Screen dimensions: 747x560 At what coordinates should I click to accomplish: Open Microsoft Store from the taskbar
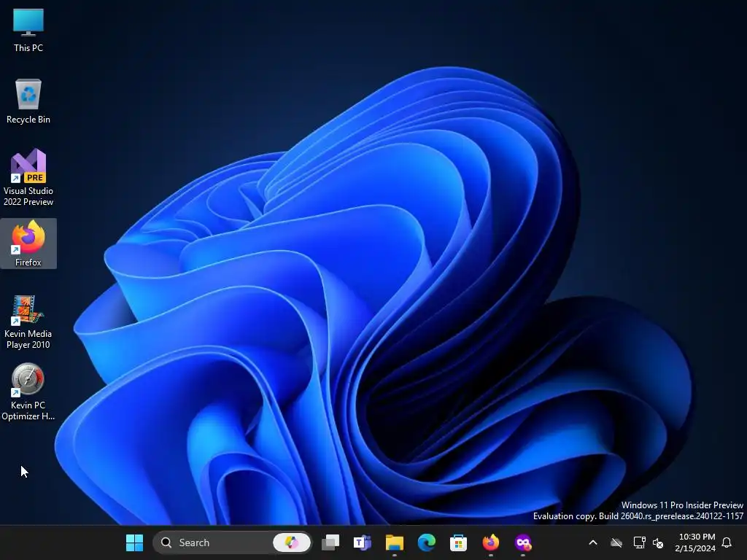[x=458, y=542]
